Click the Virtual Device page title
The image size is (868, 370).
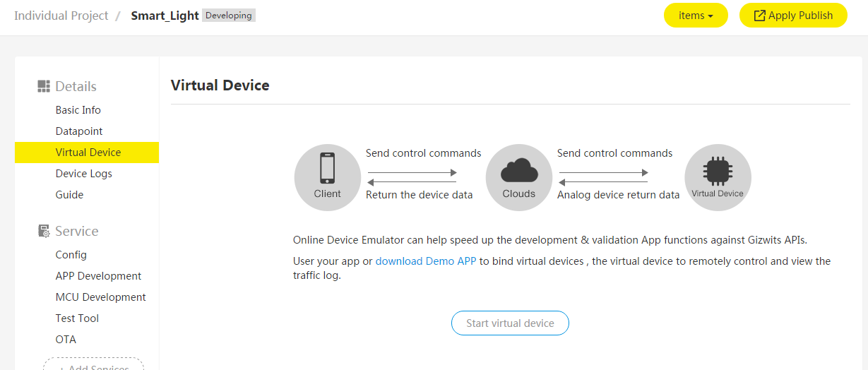tap(220, 85)
